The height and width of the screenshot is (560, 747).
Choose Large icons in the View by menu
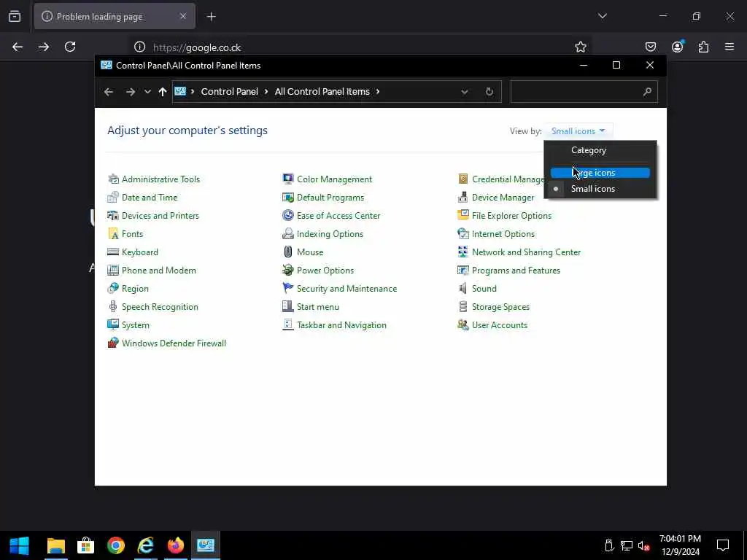(x=600, y=173)
